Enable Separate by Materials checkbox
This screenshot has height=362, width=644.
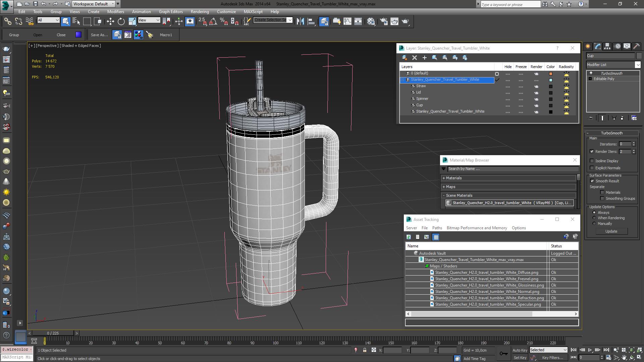tap(602, 192)
